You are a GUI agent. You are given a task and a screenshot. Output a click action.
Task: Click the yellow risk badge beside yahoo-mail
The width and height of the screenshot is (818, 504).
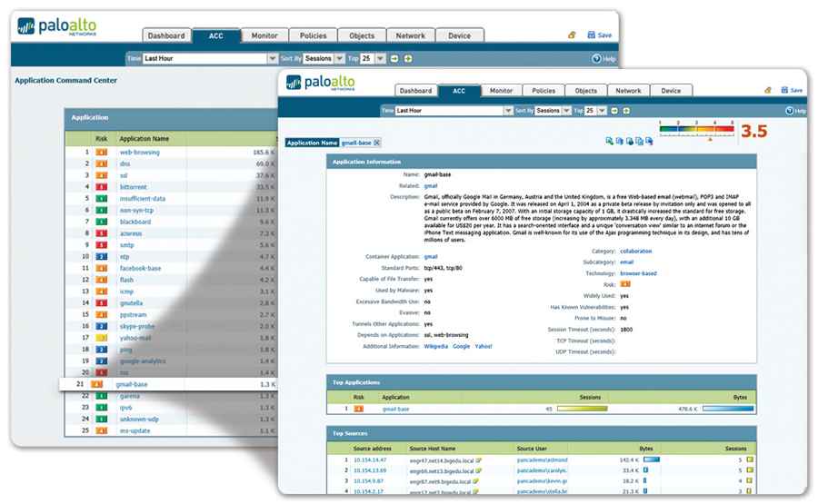[101, 338]
